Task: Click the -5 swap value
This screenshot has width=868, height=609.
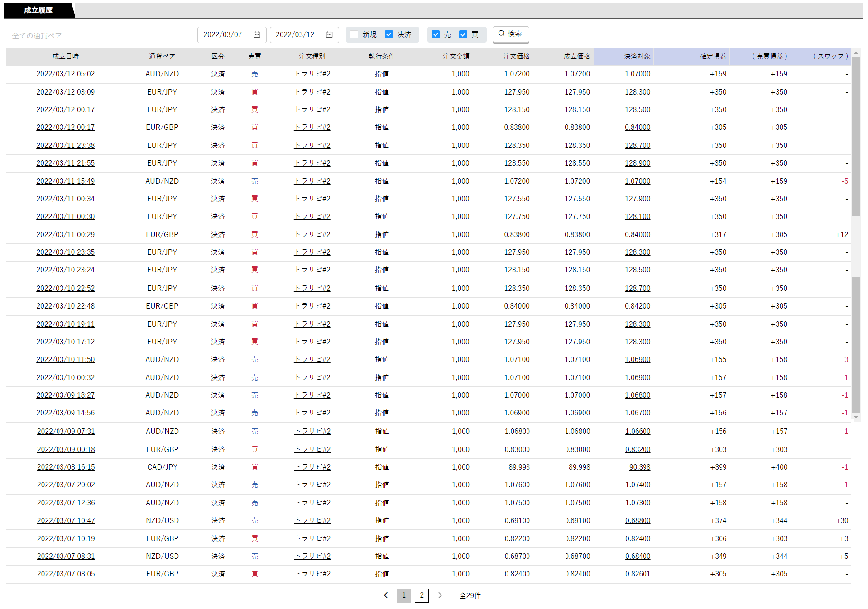Action: (845, 181)
